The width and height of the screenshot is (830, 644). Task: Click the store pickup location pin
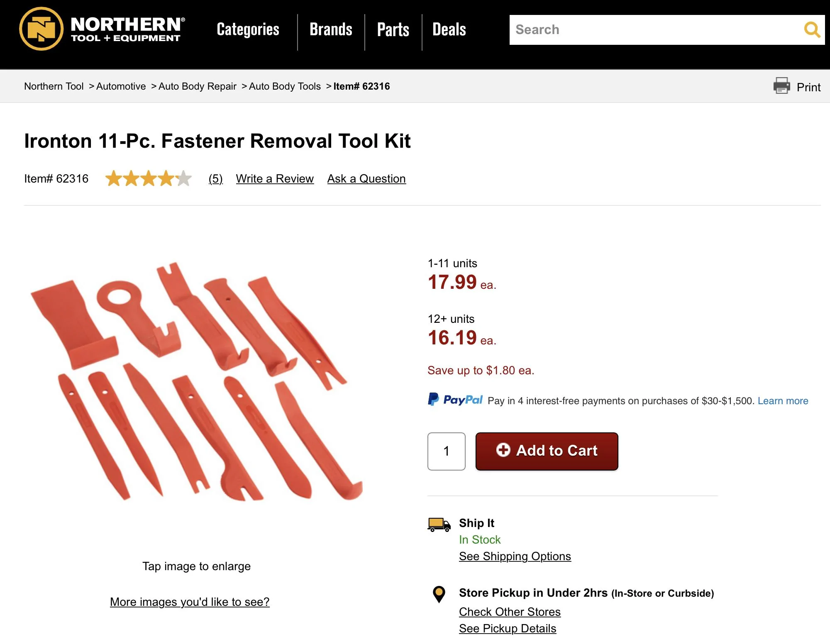coord(439,594)
